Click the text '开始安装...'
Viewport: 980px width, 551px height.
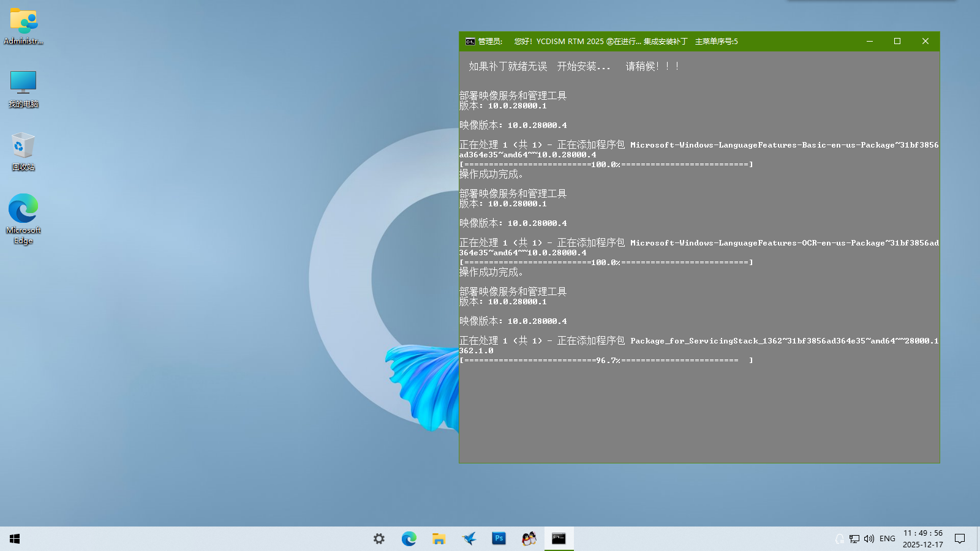point(584,66)
